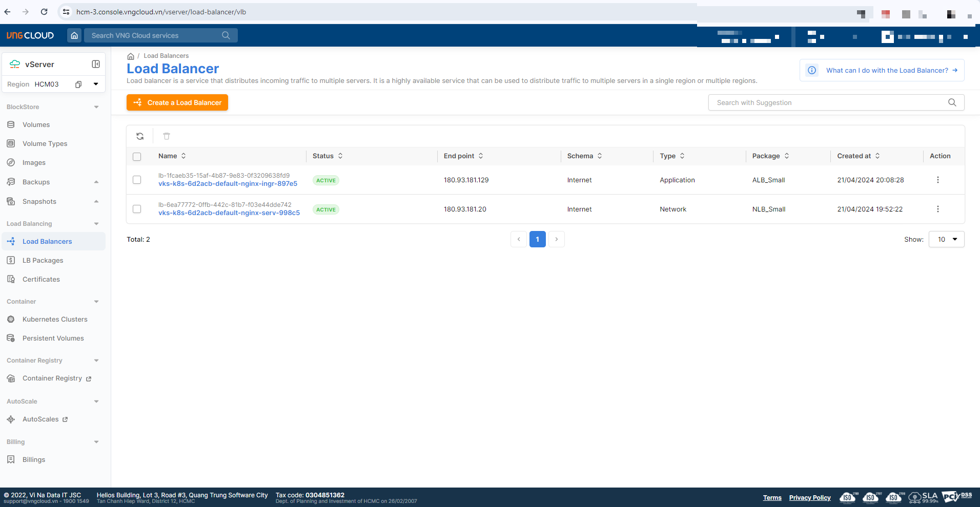Open the vks-k8s nginx-ingr-897e5 load balancer link
Image resolution: width=980 pixels, height=507 pixels.
click(x=228, y=184)
